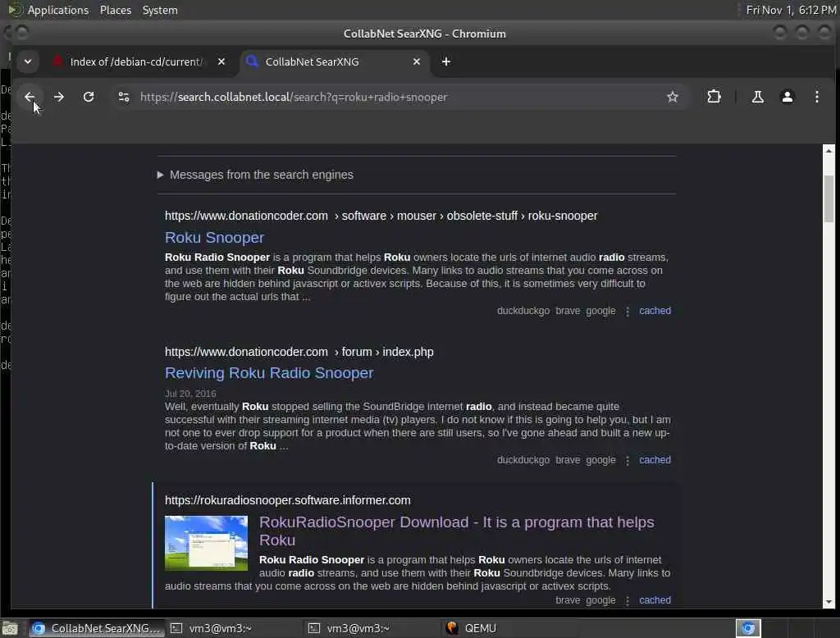Screen dimensions: 840x638
Task: Switch to CollabNet SearXNG taskbar entry
Action: coord(97,628)
